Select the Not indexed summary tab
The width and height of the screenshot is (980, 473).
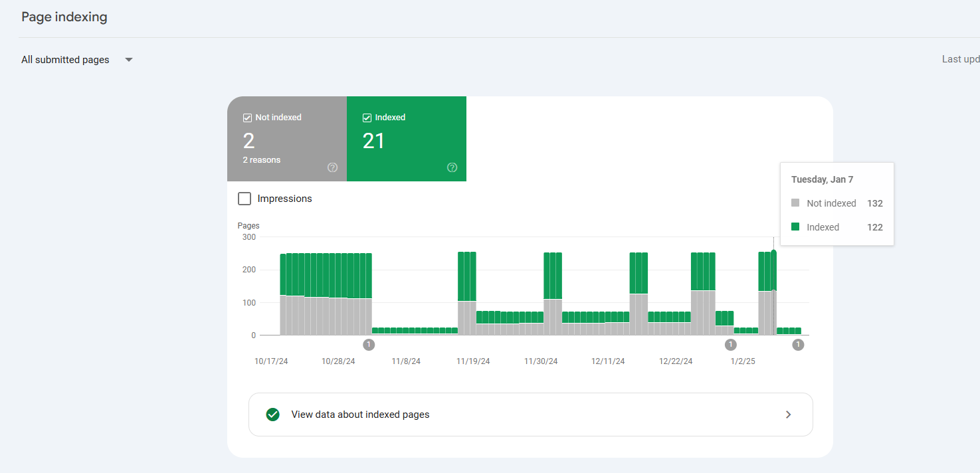287,139
